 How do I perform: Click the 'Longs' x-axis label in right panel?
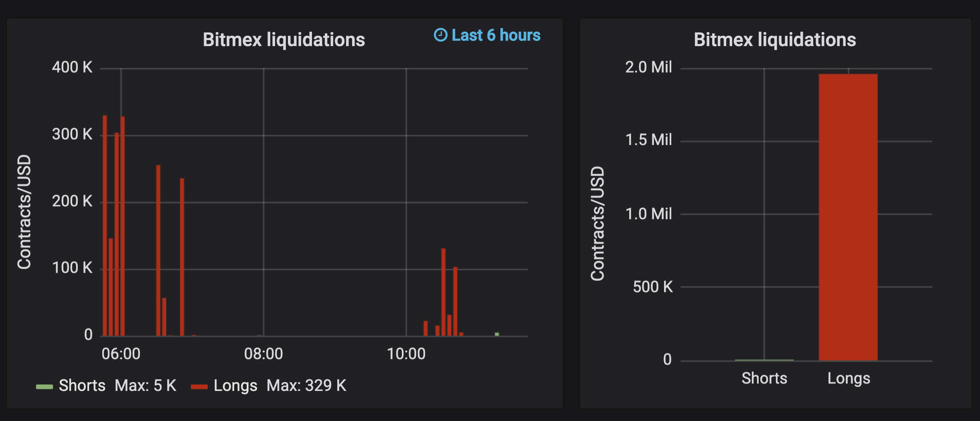click(x=849, y=378)
